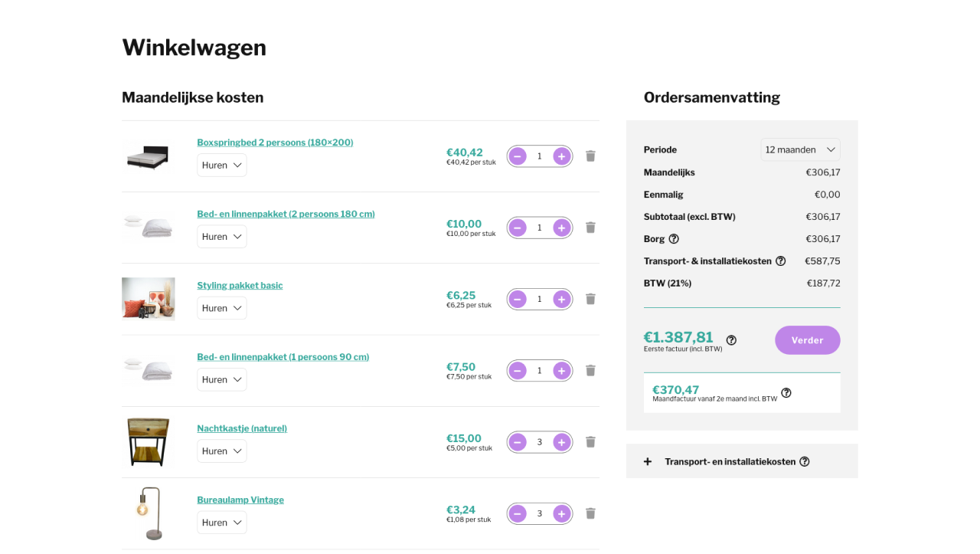Screen dimensions: 980x554
Task: Click the Borg help question mark icon
Action: (674, 239)
